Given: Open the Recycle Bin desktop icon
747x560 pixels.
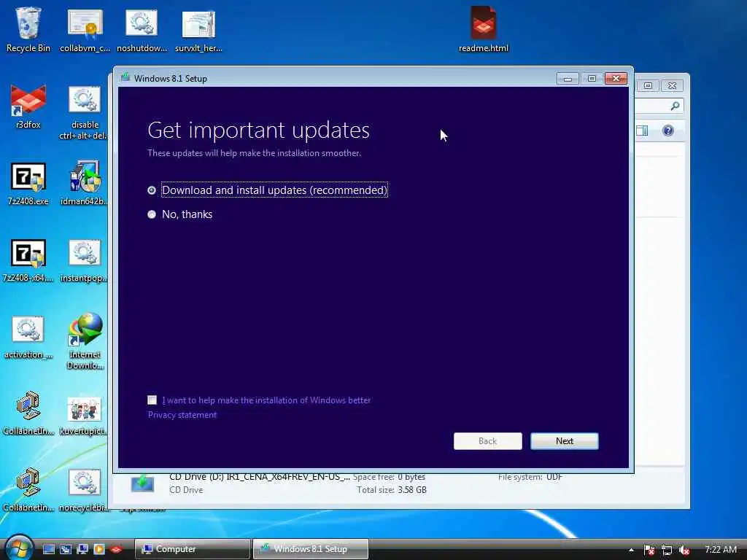Looking at the screenshot, I should pyautogui.click(x=28, y=28).
